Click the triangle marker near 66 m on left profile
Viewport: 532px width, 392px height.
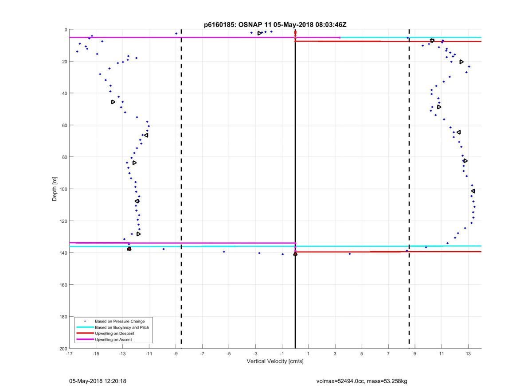[x=146, y=135]
